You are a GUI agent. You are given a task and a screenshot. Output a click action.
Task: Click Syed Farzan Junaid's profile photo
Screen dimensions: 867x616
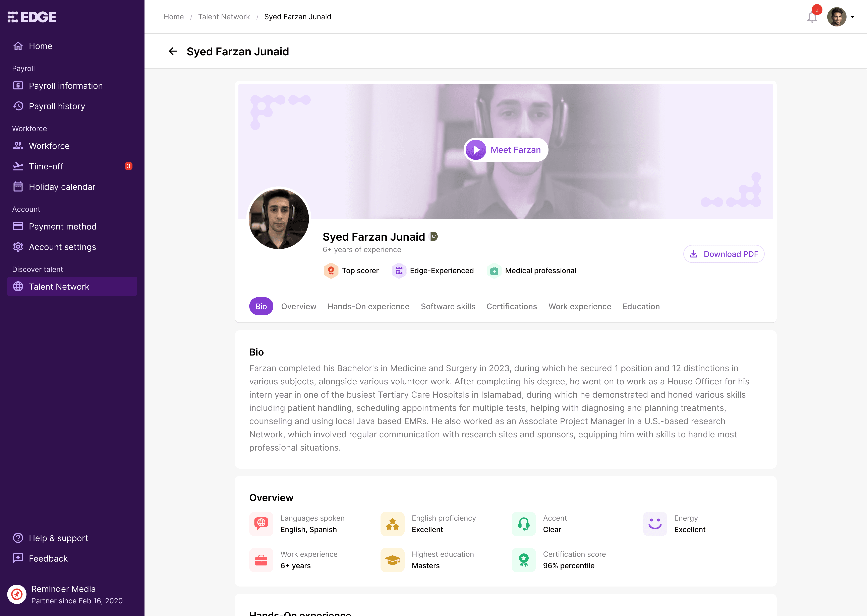coord(279,219)
